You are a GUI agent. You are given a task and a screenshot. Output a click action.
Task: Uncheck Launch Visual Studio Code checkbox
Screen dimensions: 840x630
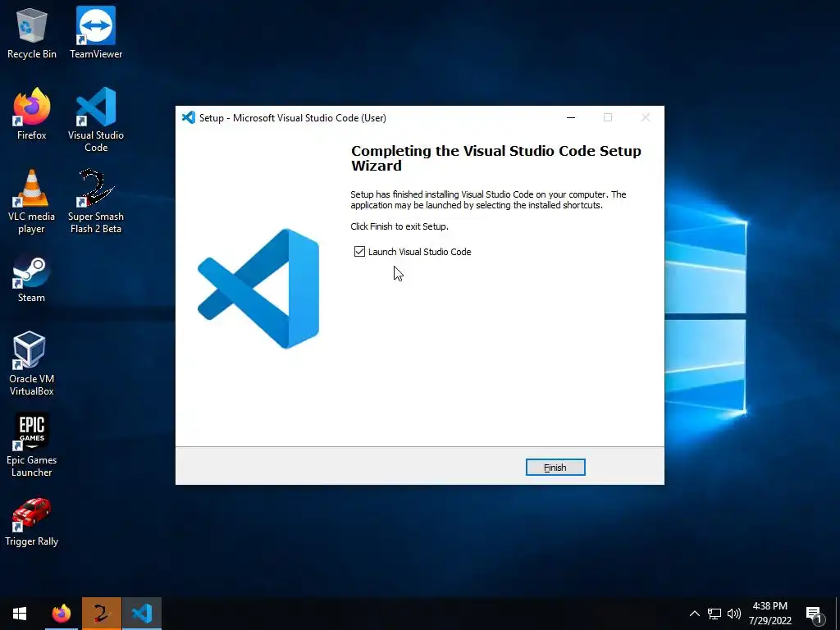pos(359,252)
